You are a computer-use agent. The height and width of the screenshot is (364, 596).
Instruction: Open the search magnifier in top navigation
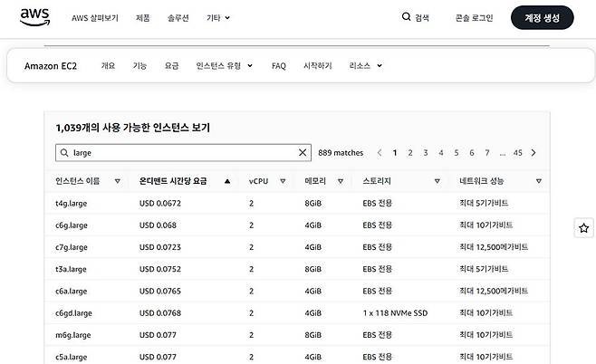pos(407,16)
